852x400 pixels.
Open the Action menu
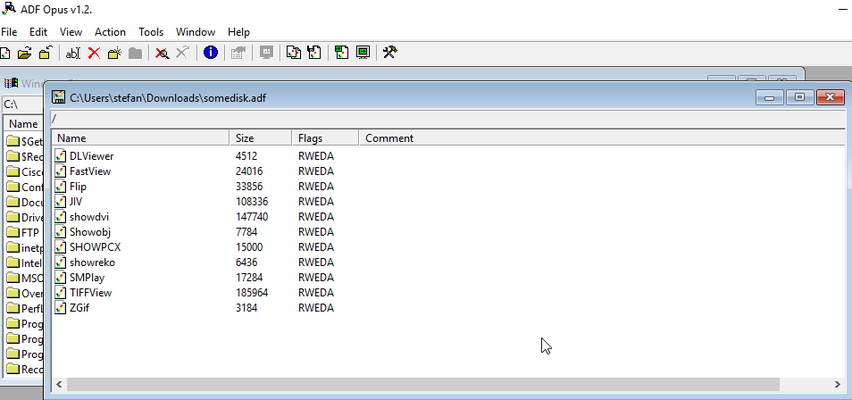point(110,32)
